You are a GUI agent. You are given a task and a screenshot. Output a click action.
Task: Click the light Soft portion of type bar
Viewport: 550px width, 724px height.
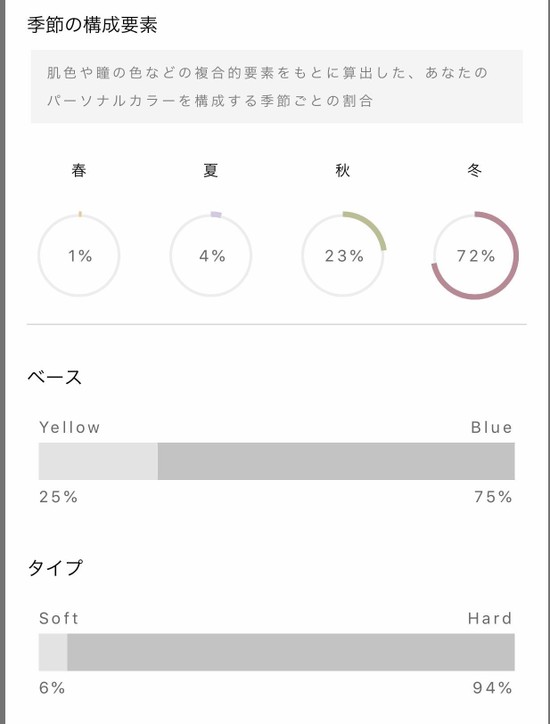tap(53, 652)
